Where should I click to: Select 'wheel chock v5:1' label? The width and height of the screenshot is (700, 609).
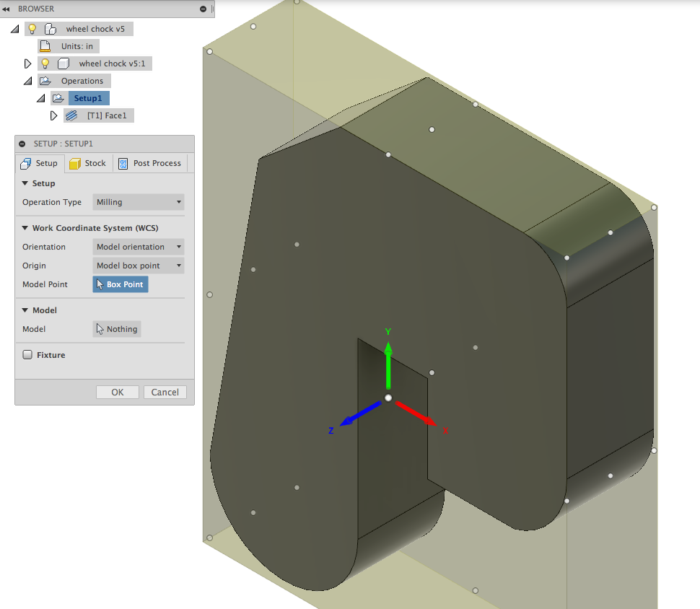pyautogui.click(x=112, y=63)
